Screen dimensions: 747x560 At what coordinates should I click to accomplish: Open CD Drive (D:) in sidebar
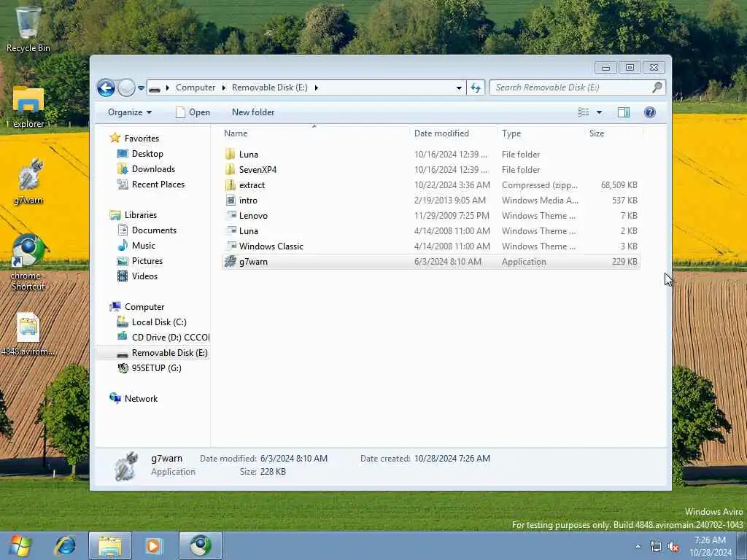pyautogui.click(x=163, y=337)
